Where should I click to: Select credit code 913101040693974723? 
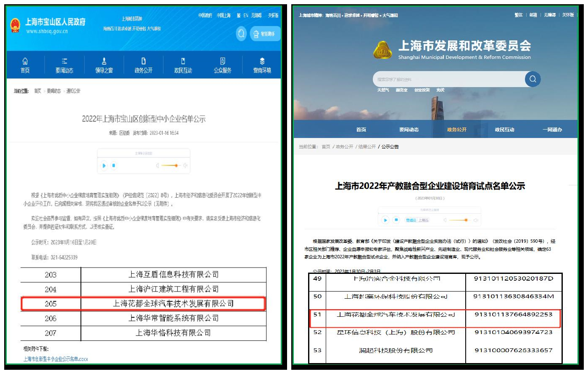point(514,332)
